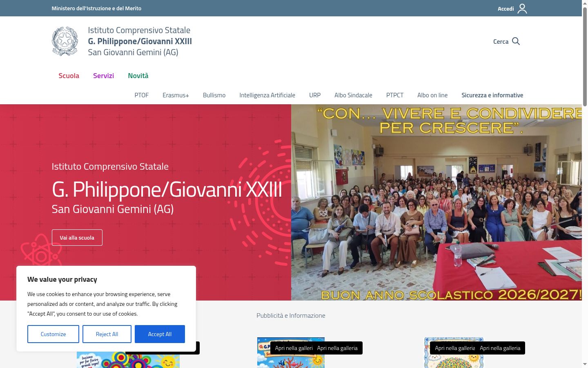Screen dimensions: 588x368
Task: Reject all cookies in the privacy banner
Action: pos(107,334)
